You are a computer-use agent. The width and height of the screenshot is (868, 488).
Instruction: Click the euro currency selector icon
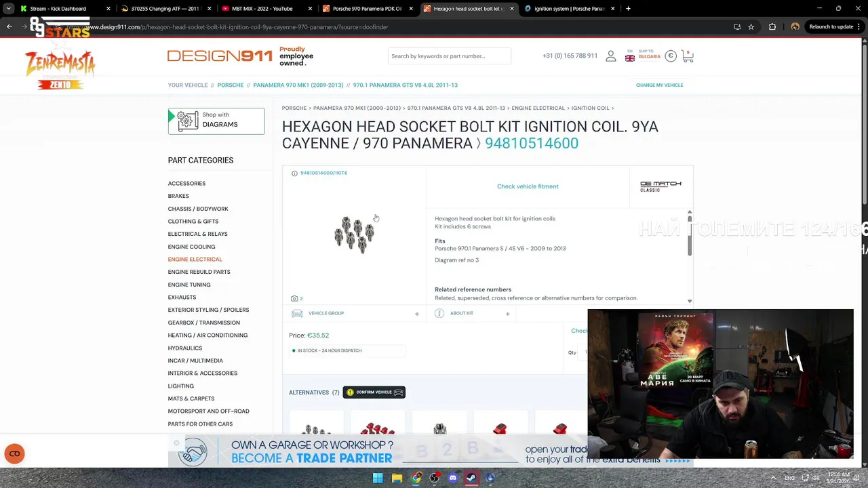click(x=671, y=56)
